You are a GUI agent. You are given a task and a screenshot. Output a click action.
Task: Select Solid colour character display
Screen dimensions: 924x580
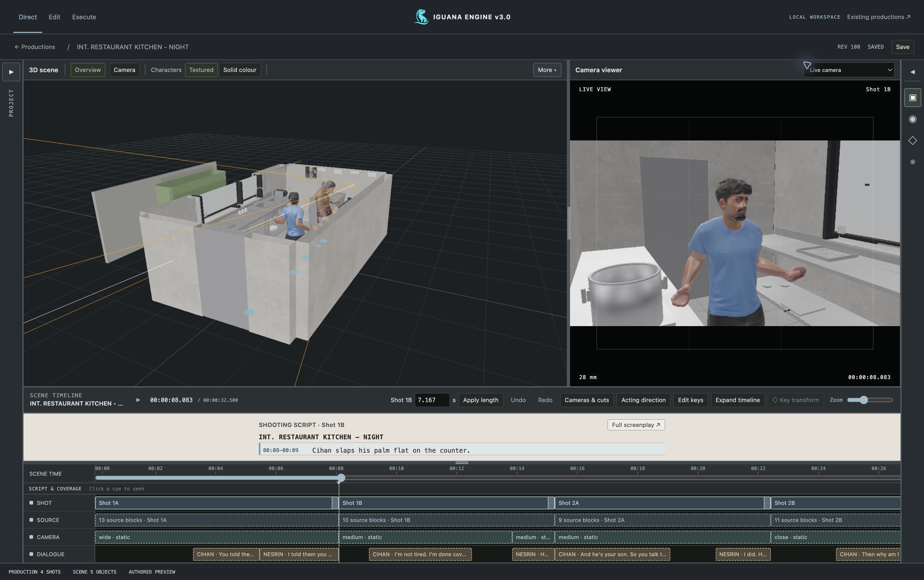pyautogui.click(x=240, y=70)
